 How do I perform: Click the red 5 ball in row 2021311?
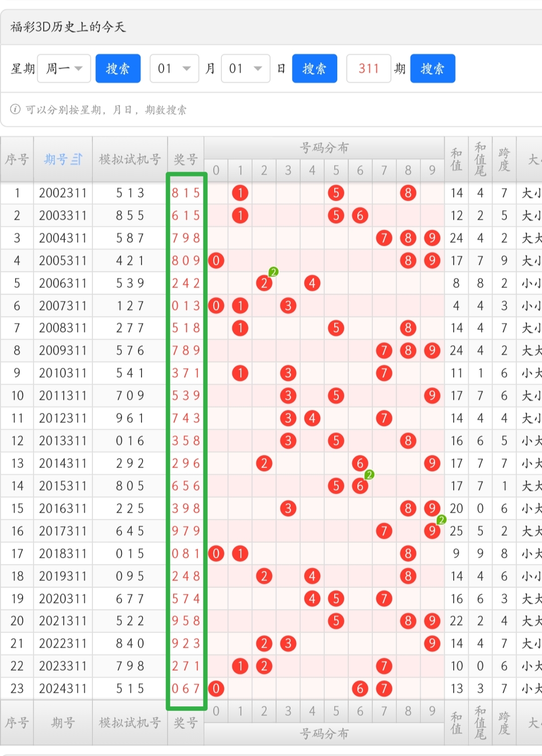(x=336, y=621)
